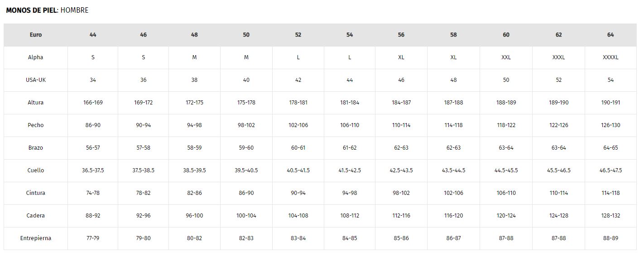Select the Brazo 56-57 cell
The image size is (644, 260).
click(x=93, y=148)
